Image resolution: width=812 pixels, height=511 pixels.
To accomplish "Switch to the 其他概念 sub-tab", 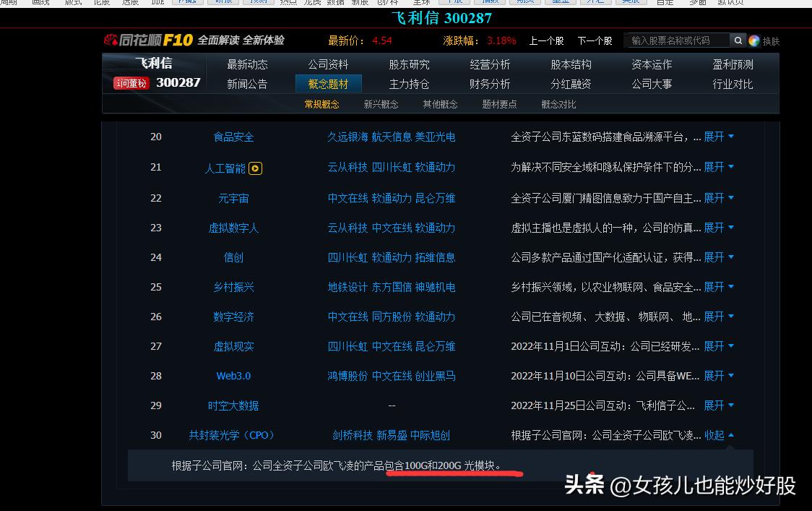I will [x=440, y=104].
